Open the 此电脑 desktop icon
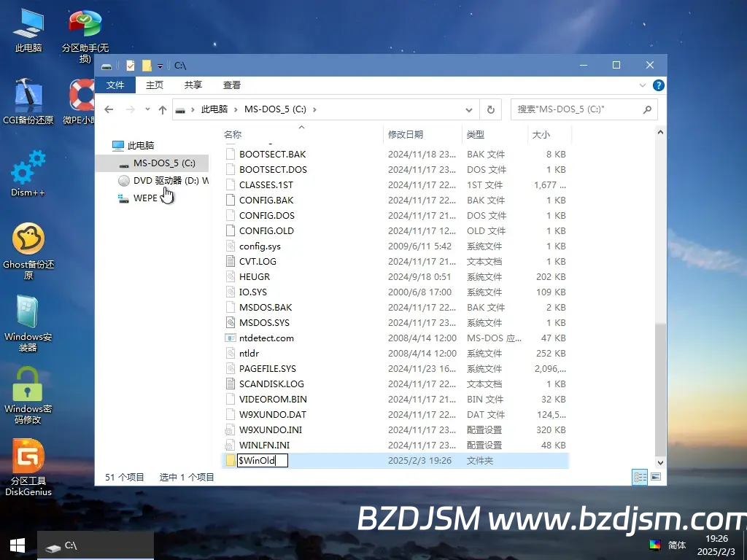747x560 pixels. point(28,30)
